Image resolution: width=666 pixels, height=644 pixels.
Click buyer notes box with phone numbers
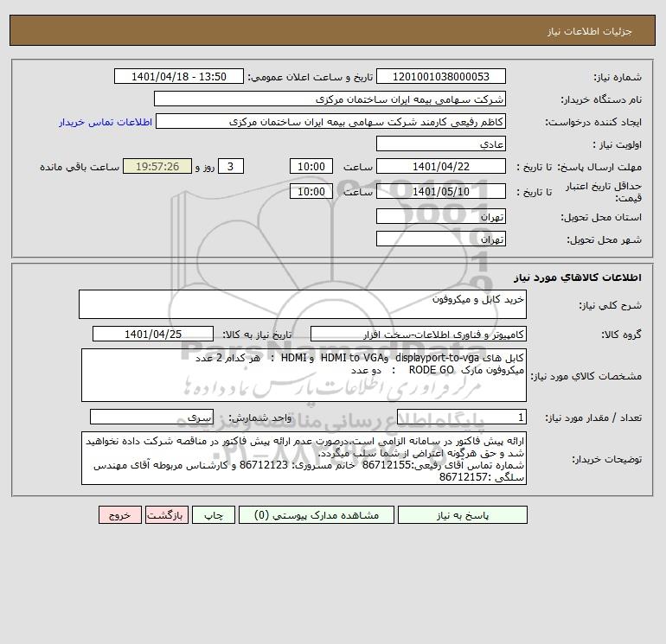(x=304, y=458)
